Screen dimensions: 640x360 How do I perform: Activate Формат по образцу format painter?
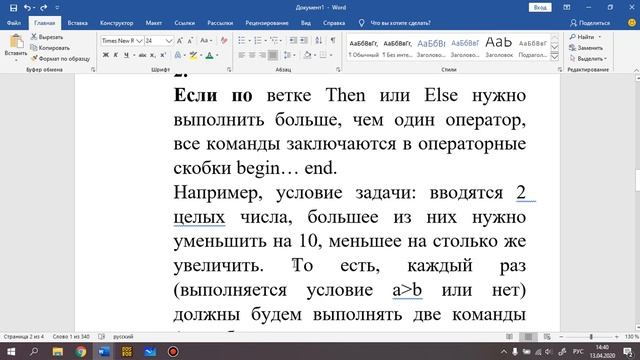point(60,58)
